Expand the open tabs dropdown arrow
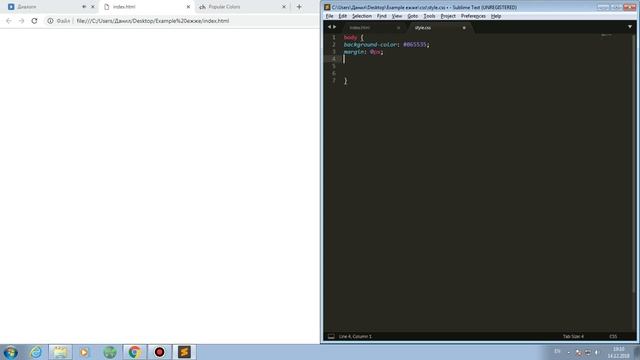 click(x=630, y=27)
